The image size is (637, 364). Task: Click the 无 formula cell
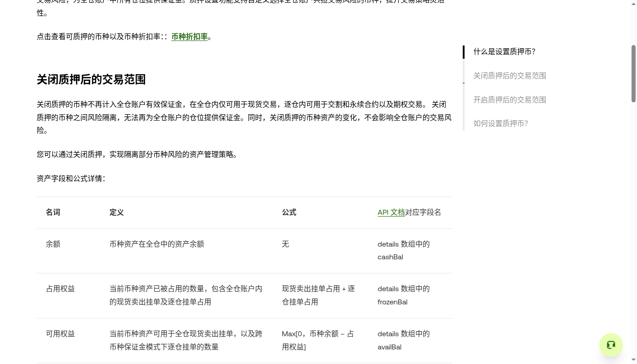[x=285, y=244]
